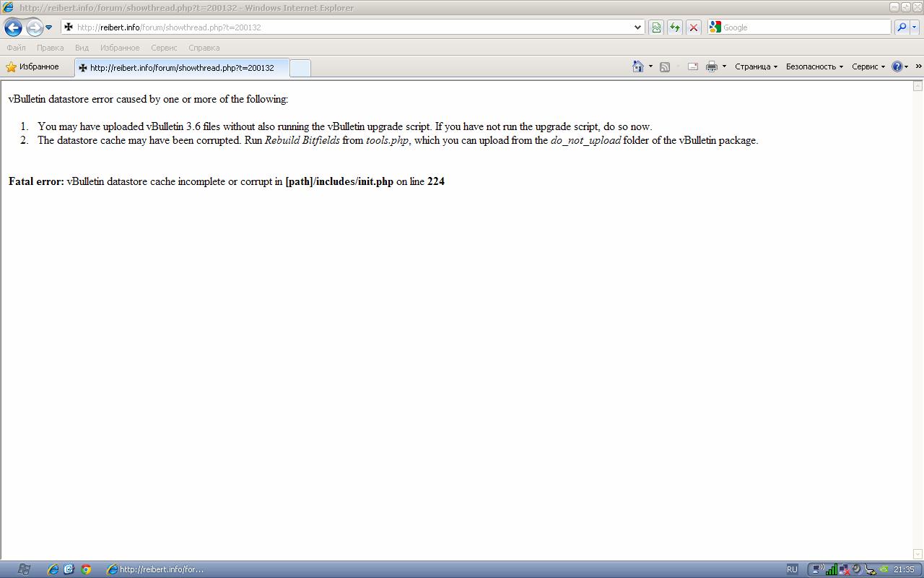Click the address bar site favicon
The image size is (924, 578).
click(69, 27)
